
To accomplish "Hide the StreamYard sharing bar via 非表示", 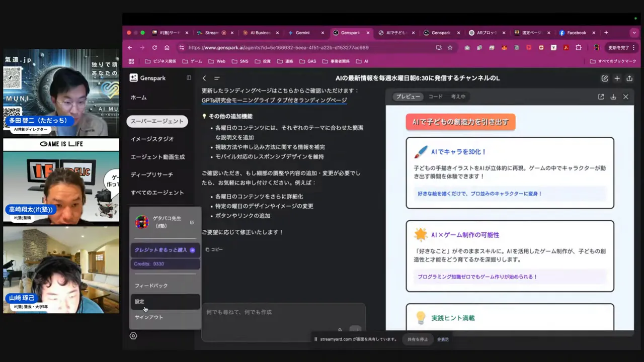I will [443, 339].
